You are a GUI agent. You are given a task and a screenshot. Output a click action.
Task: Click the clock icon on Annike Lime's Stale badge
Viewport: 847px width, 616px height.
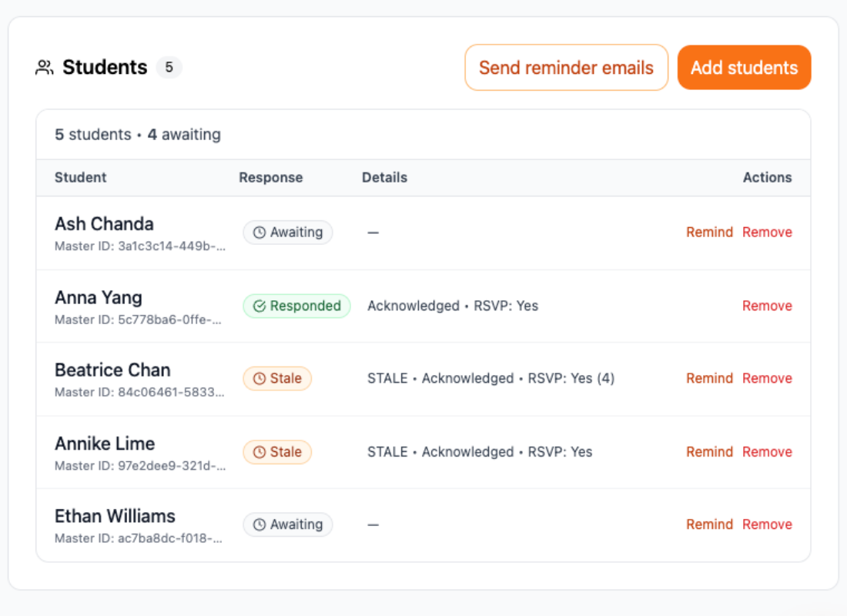pyautogui.click(x=260, y=452)
